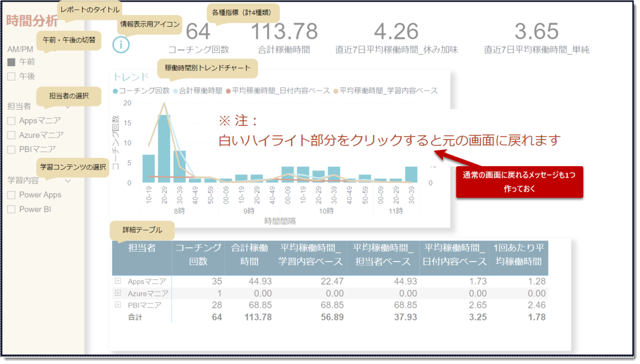
Task: Open the 学習内容 slicer dropdown chevron
Action: 67,181
